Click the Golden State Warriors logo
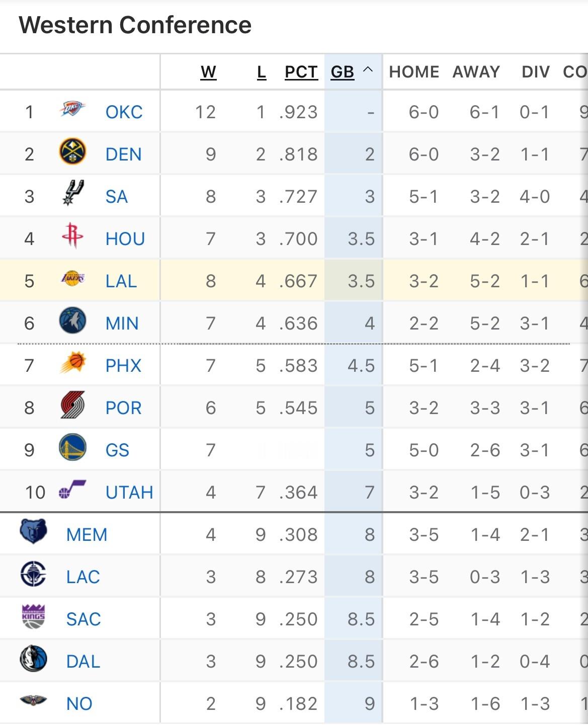588x725 pixels. point(72,448)
